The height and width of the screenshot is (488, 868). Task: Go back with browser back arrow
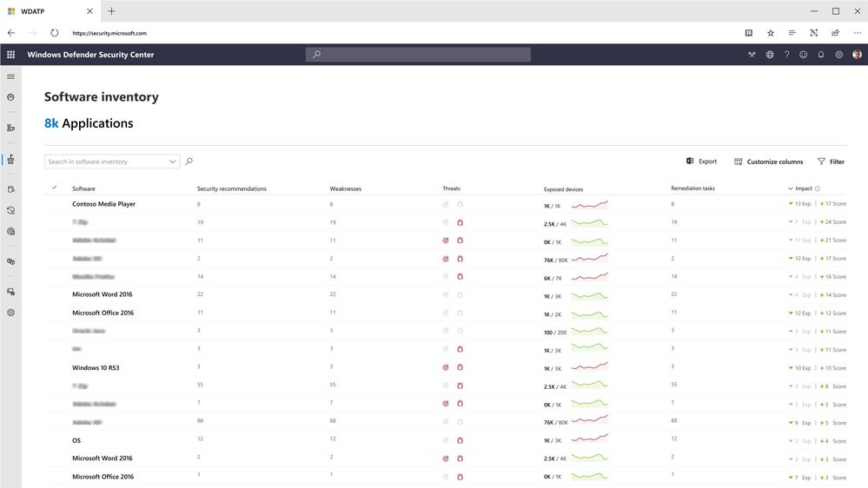[11, 33]
